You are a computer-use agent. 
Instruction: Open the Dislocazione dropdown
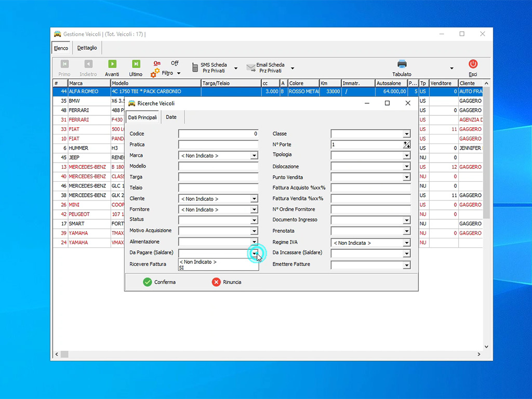(406, 167)
